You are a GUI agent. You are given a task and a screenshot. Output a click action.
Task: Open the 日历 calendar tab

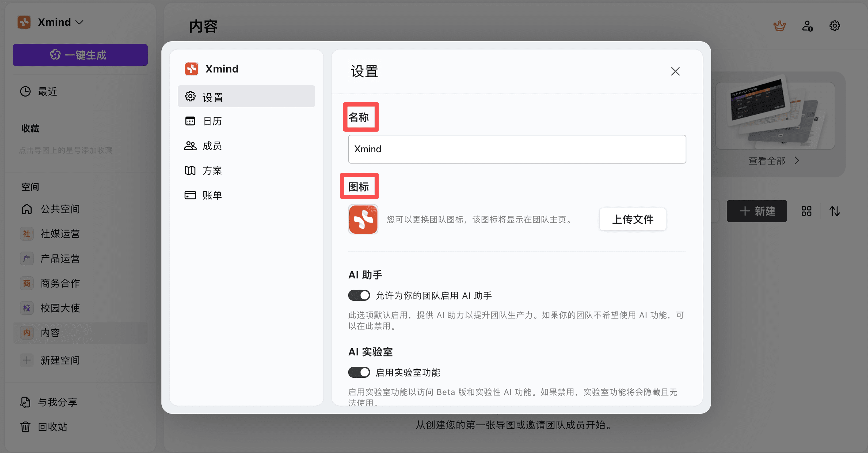[x=212, y=121]
